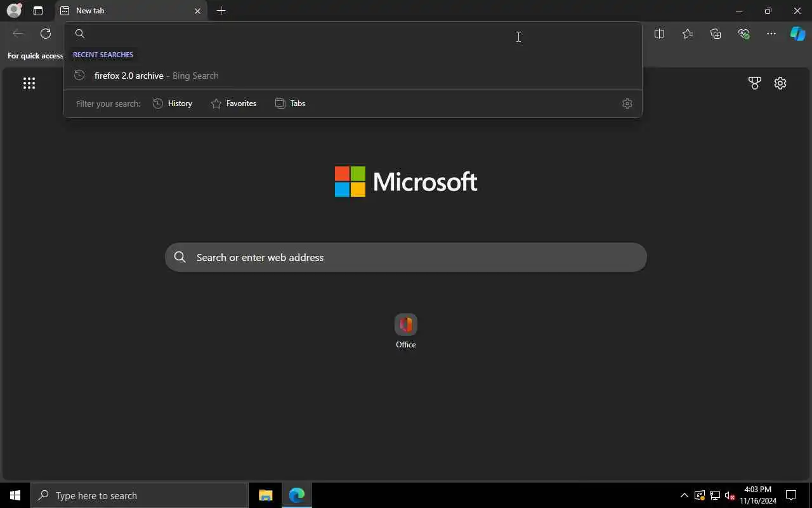Show hidden system tray icons
The width and height of the screenshot is (812, 508).
coord(684,495)
